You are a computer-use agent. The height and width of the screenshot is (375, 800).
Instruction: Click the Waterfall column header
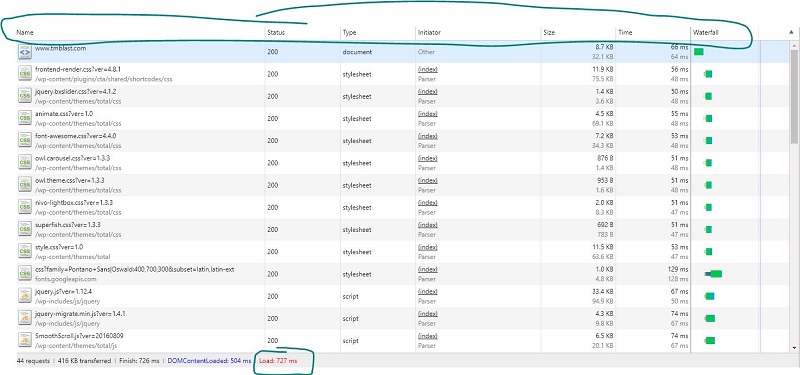(705, 32)
